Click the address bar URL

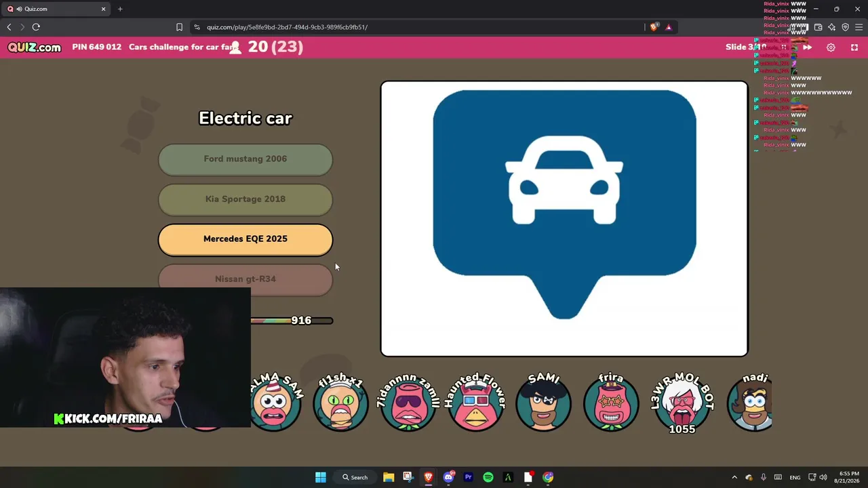pyautogui.click(x=287, y=27)
